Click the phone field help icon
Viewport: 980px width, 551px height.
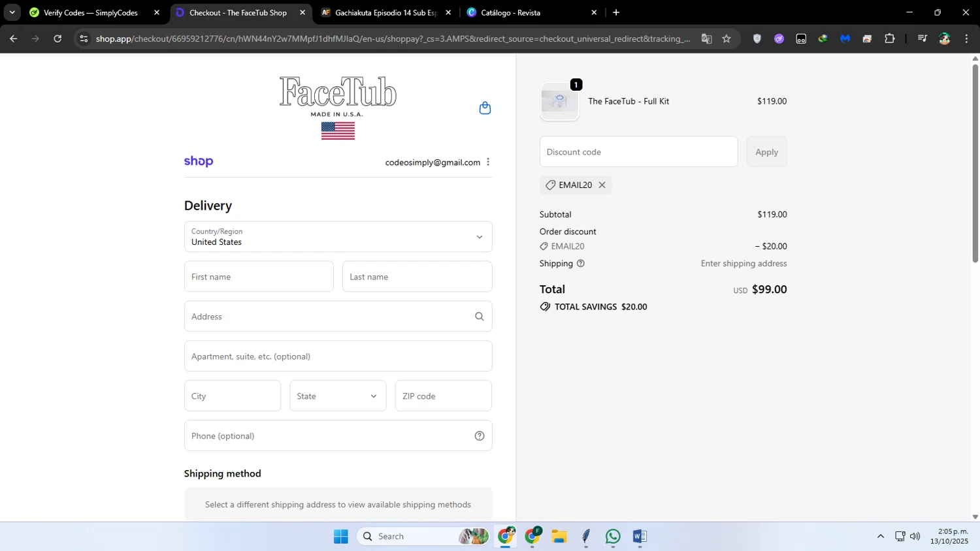480,436
